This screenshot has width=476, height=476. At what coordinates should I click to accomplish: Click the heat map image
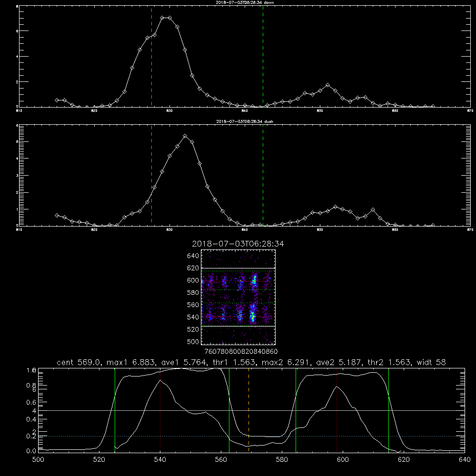(238, 297)
